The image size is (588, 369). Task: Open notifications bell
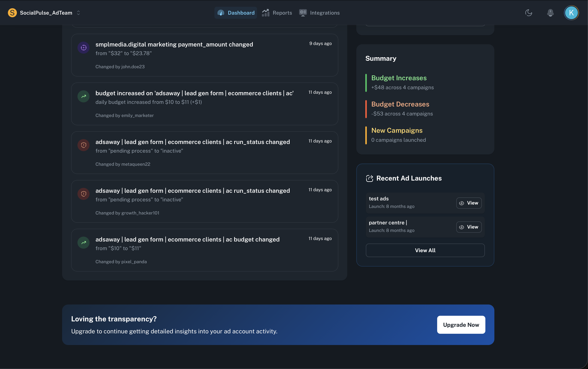click(x=550, y=13)
